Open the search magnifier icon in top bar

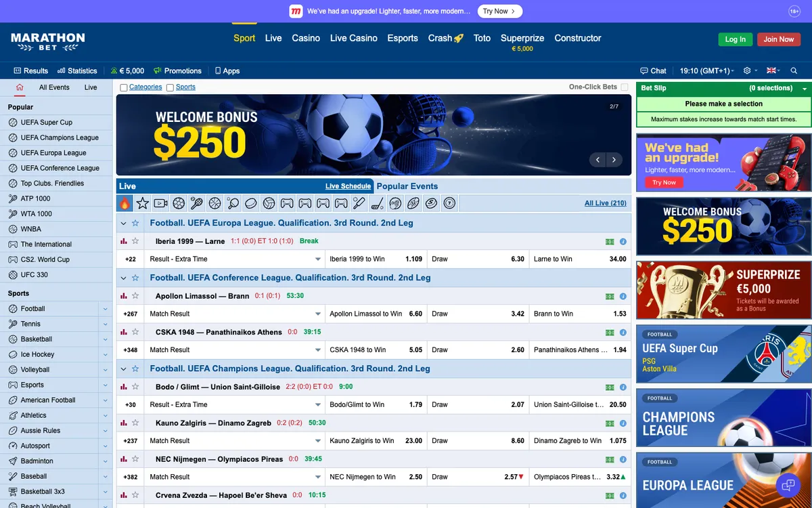pos(794,70)
